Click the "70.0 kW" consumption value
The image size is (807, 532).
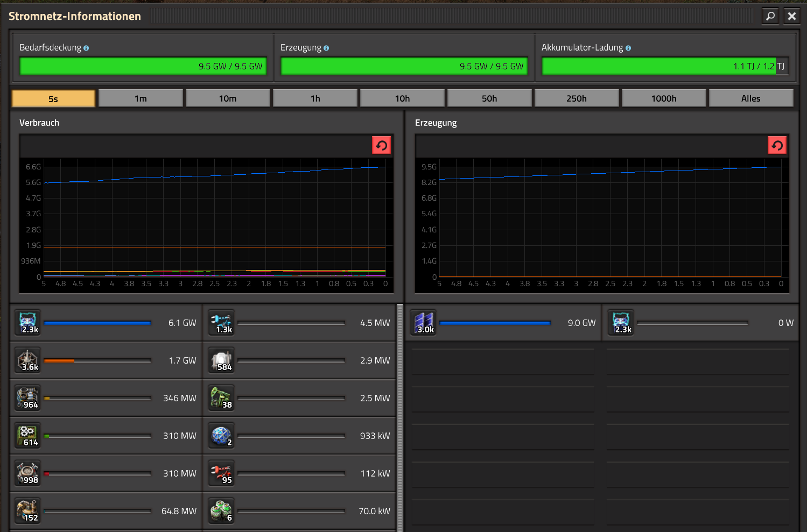pyautogui.click(x=375, y=511)
